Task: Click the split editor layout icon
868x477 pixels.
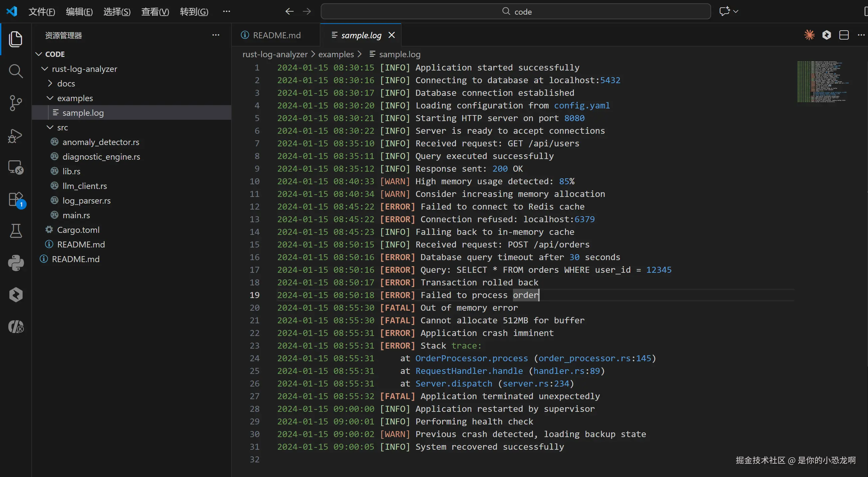Action: (844, 35)
